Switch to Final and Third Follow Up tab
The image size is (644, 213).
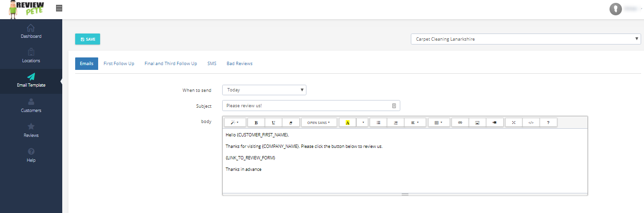(x=171, y=64)
